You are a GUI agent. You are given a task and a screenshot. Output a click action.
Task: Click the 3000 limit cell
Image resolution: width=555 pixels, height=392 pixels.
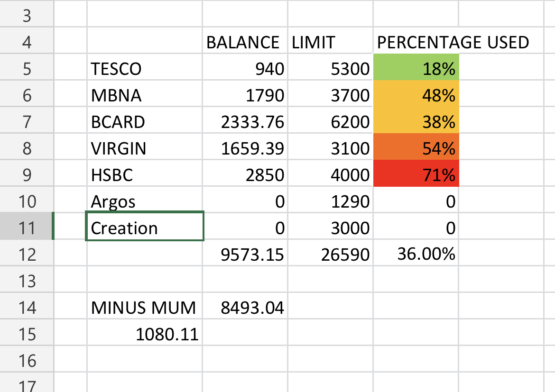point(331,227)
